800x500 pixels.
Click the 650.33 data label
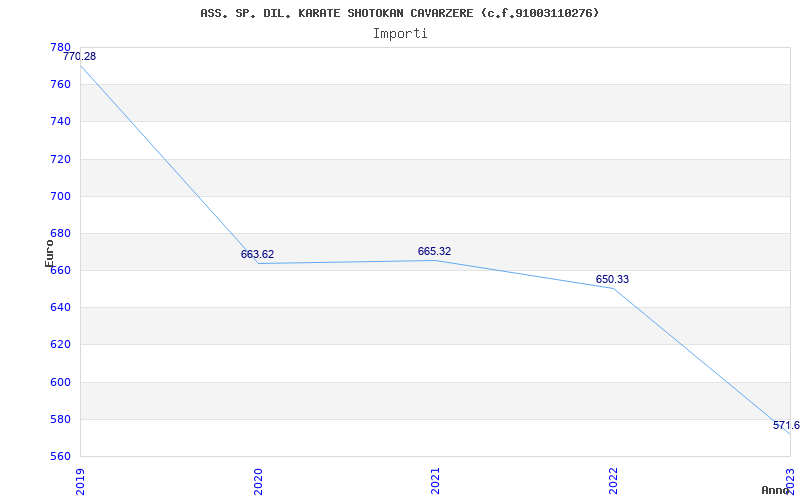[x=612, y=279]
